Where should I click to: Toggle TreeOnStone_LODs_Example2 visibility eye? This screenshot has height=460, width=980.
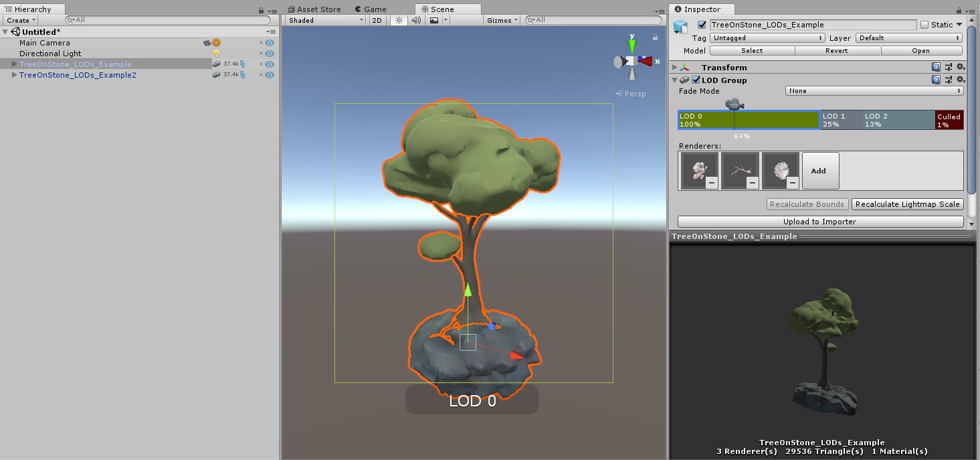click(x=270, y=75)
